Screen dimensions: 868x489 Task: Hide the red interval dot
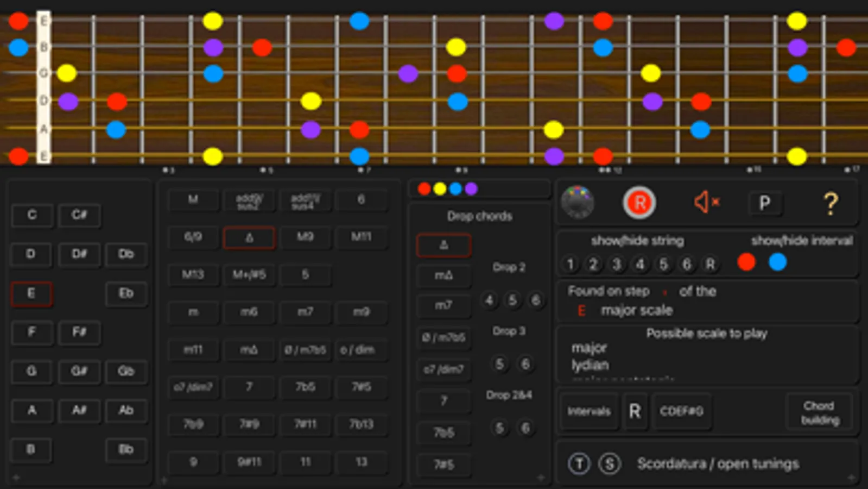point(746,262)
